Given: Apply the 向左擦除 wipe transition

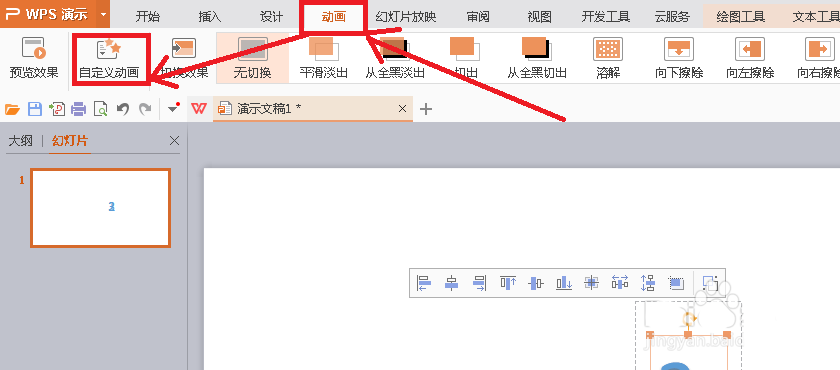Looking at the screenshot, I should click(x=750, y=58).
